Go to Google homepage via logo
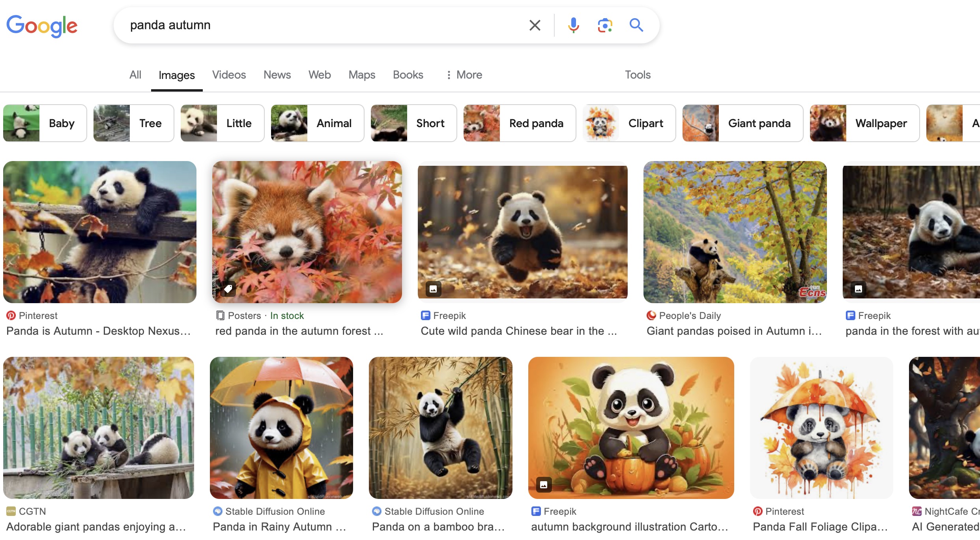The width and height of the screenshot is (980, 540). 42,26
